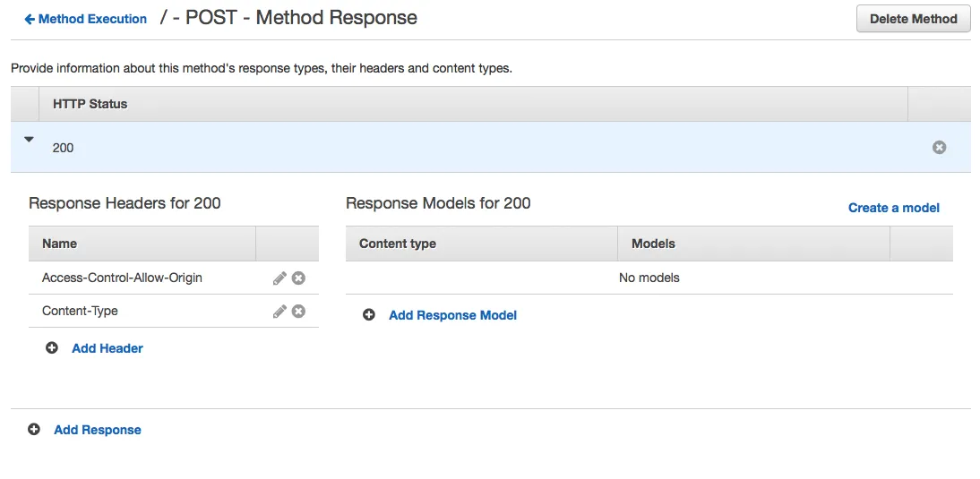The height and width of the screenshot is (479, 980).
Task: Go back to Method Execution
Action: (86, 19)
